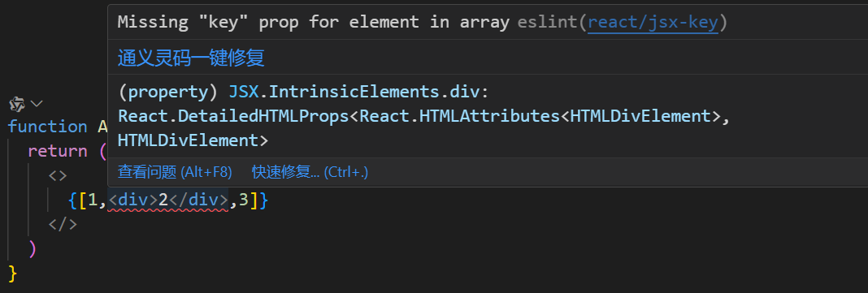This screenshot has width=868, height=293.
Task: Click the number 3 in the array
Action: [244, 200]
